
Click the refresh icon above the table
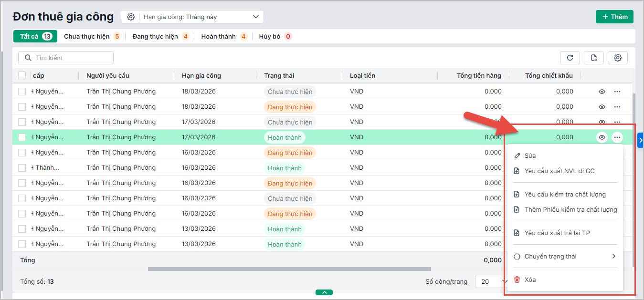[570, 58]
